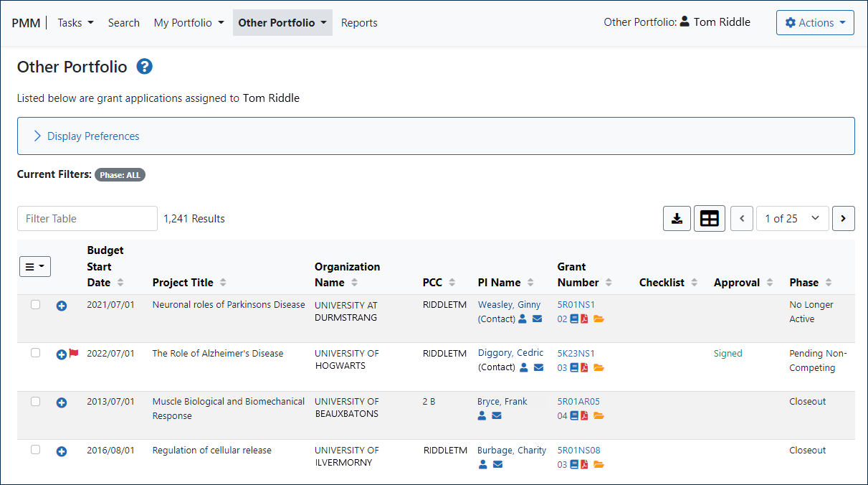Expand details for Regulation of cellular release row

point(62,451)
